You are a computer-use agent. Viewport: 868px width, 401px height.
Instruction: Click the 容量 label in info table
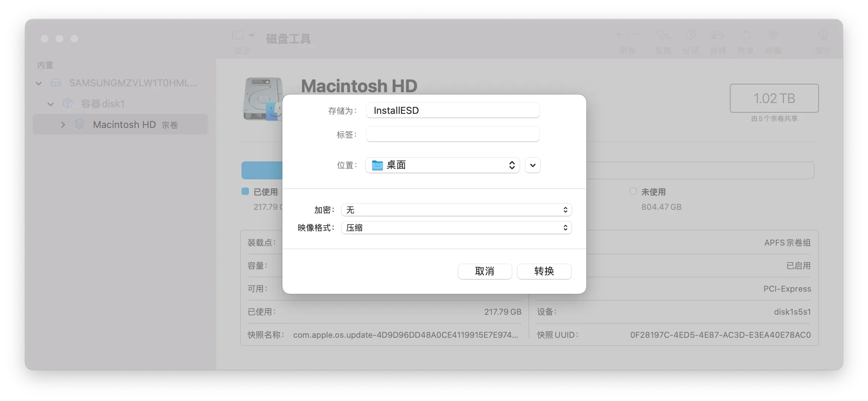click(x=258, y=266)
